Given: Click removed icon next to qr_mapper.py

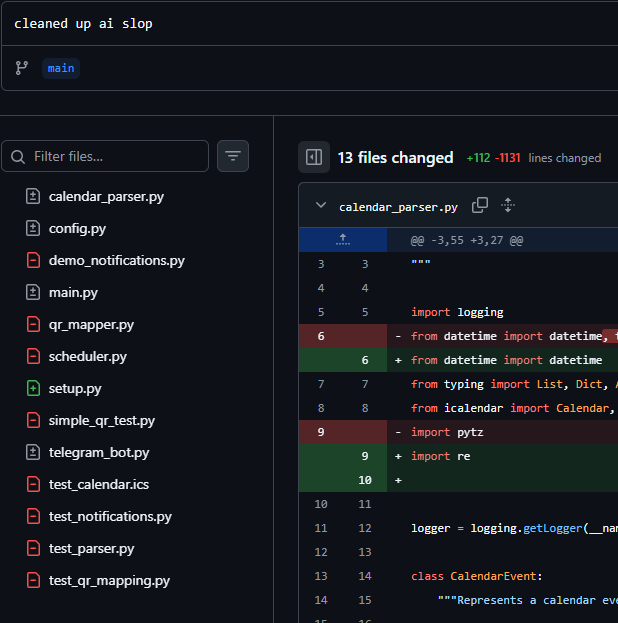Looking at the screenshot, I should pyautogui.click(x=33, y=324).
